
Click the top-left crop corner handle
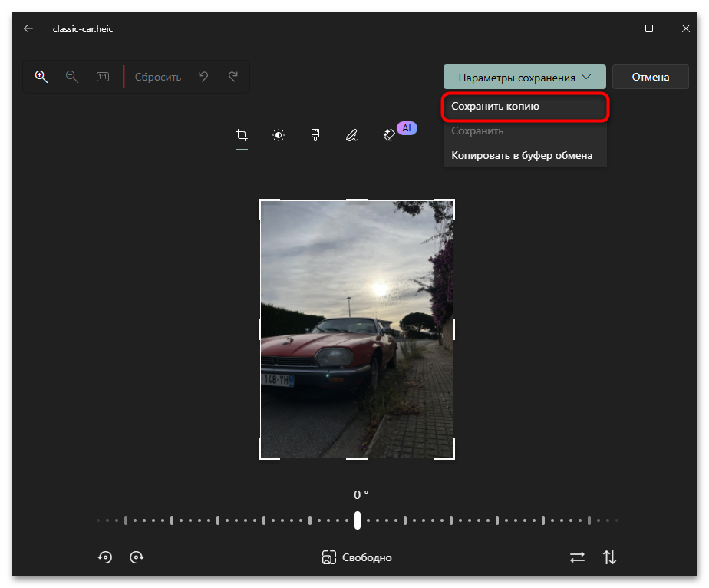(x=261, y=202)
